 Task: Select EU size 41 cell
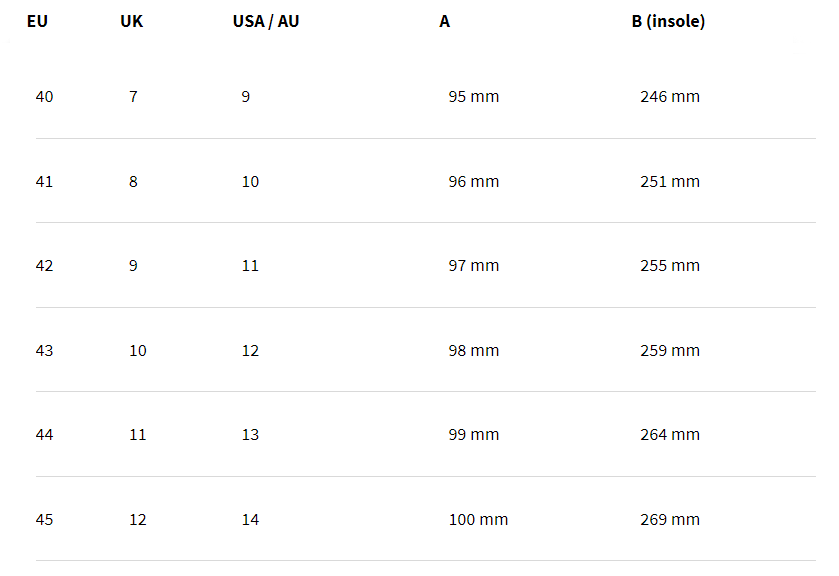point(44,182)
